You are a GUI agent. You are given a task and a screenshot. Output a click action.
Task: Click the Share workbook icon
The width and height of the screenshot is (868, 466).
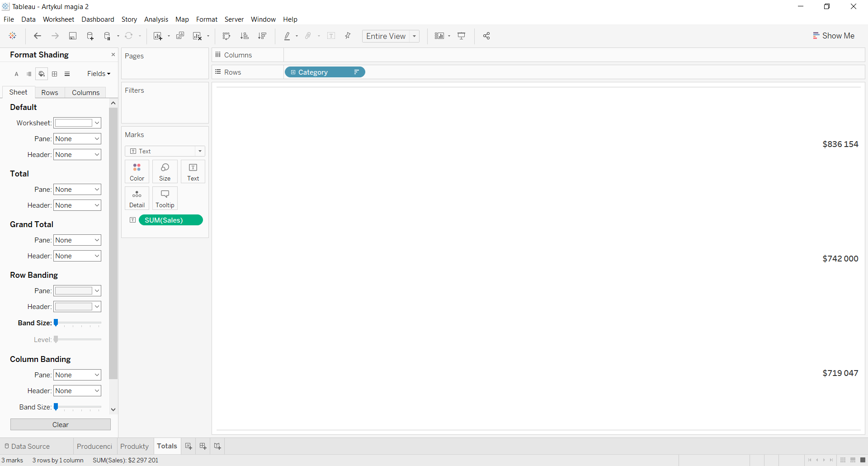pyautogui.click(x=486, y=36)
